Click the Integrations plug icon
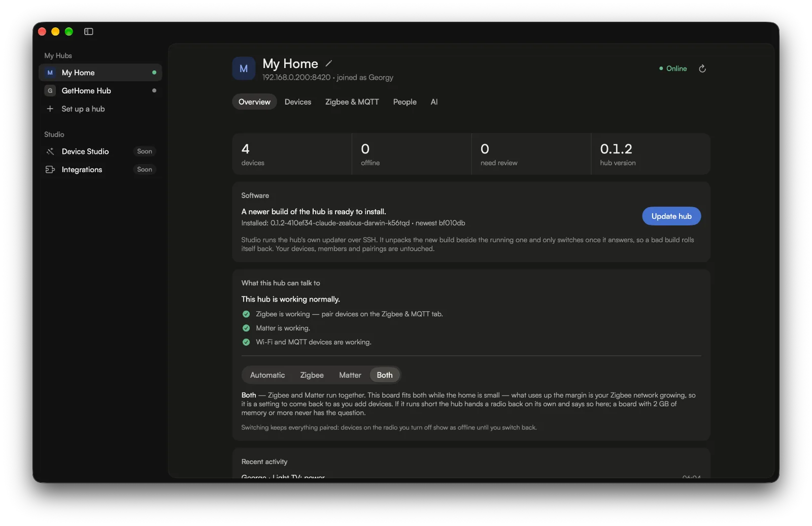This screenshot has width=812, height=526. (x=50, y=170)
